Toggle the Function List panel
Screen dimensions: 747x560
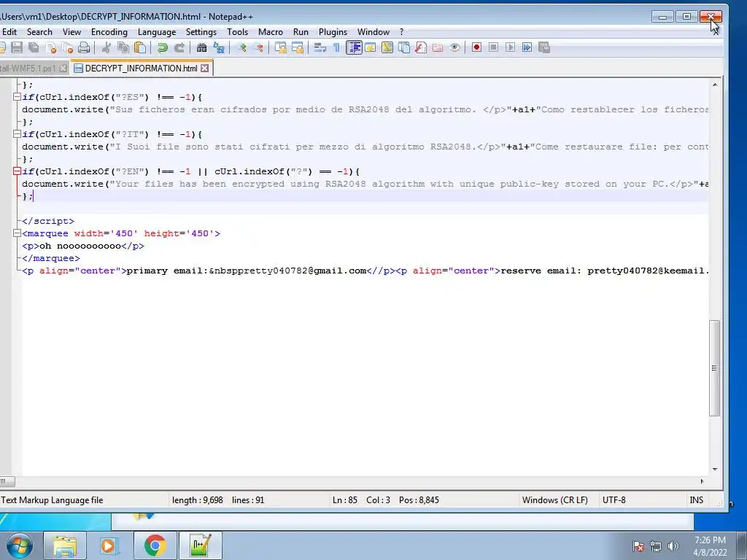(421, 47)
